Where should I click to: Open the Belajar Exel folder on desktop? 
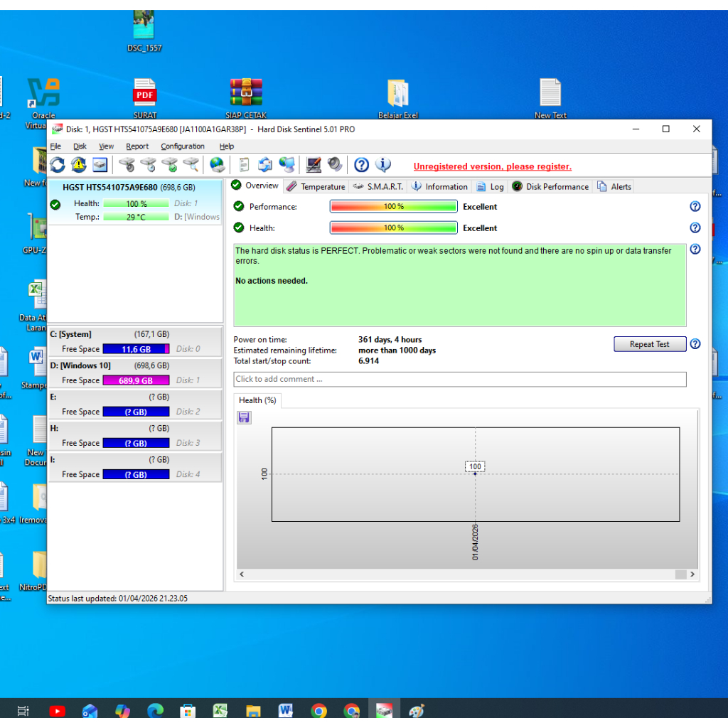tap(398, 98)
